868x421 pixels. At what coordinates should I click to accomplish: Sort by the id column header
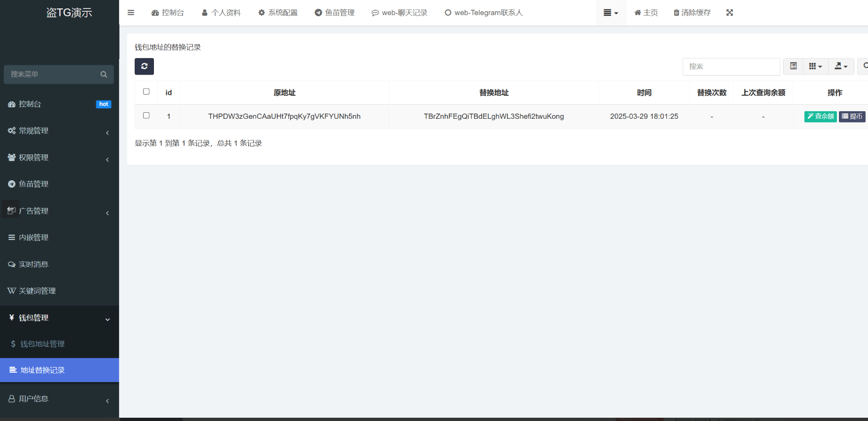click(168, 93)
